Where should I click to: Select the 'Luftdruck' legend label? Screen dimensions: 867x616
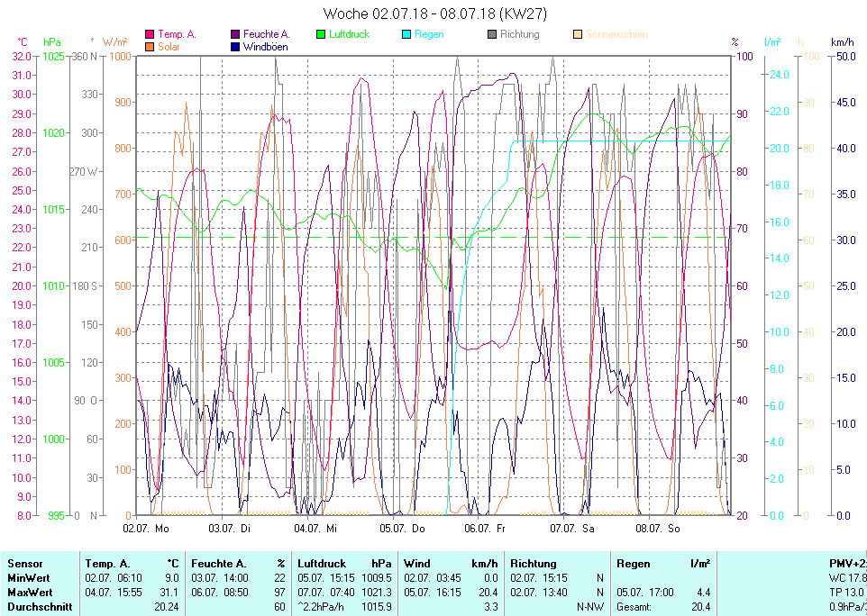click(x=349, y=34)
